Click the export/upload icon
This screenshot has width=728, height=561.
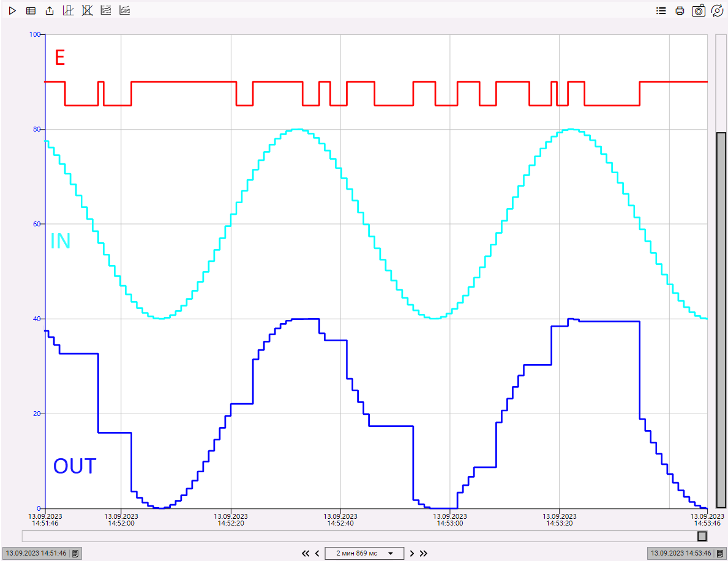pyautogui.click(x=50, y=10)
